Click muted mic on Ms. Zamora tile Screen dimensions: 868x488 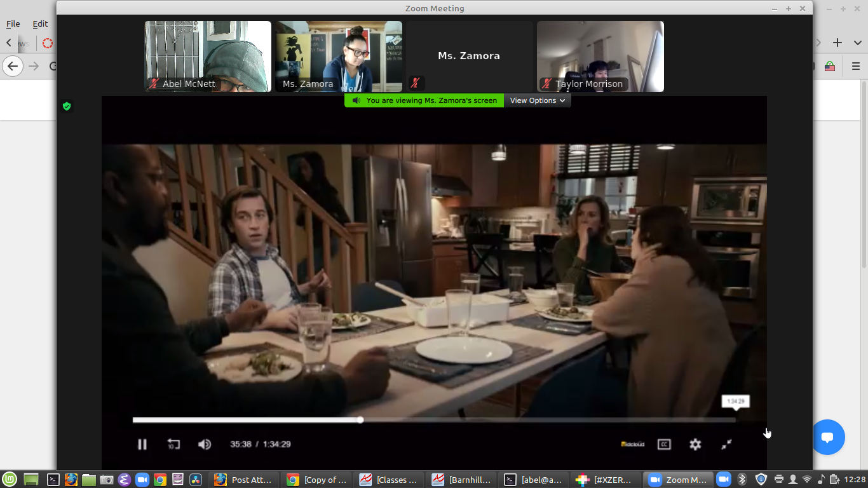415,83
